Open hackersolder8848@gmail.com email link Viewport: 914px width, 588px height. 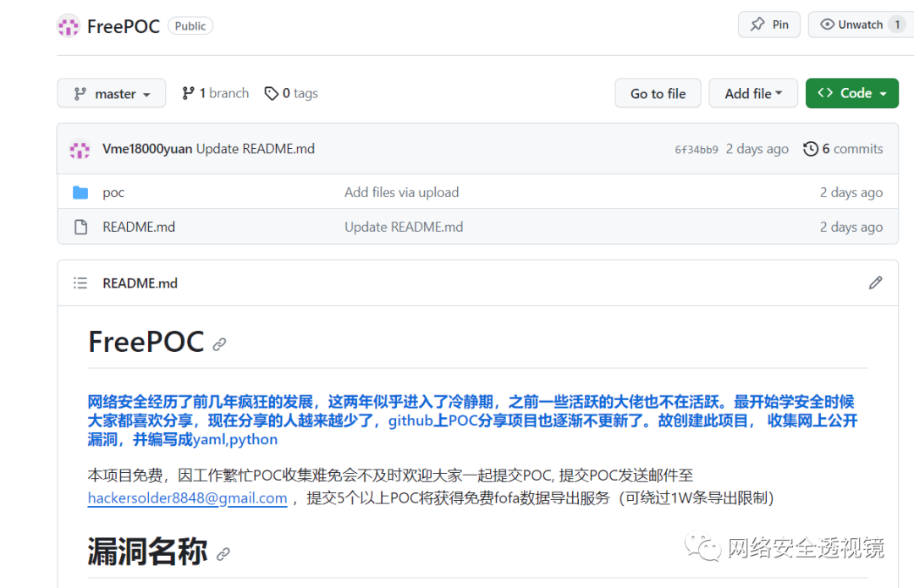click(x=187, y=497)
